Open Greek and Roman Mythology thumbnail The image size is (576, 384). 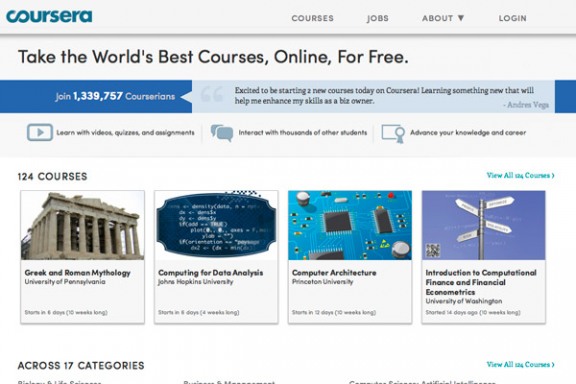click(x=82, y=225)
